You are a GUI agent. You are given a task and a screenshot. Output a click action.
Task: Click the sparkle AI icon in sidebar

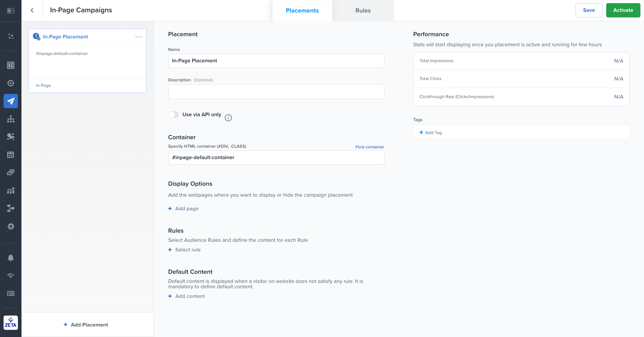pos(11,36)
